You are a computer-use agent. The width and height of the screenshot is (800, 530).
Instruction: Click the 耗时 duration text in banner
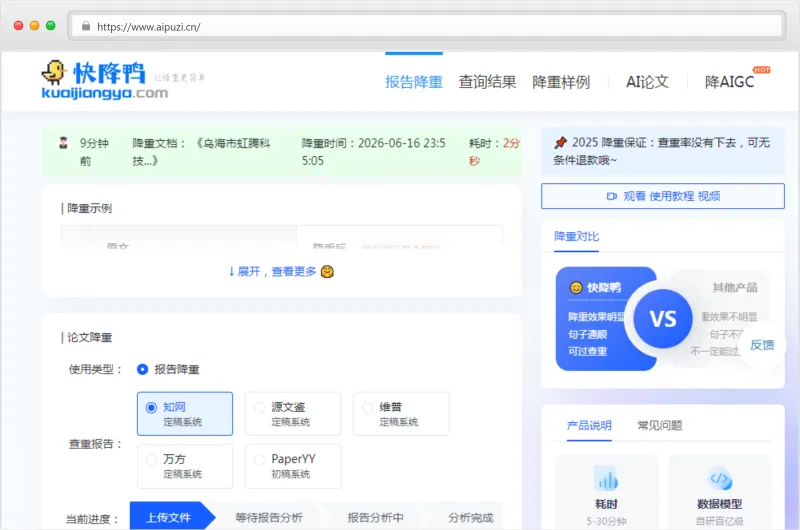494,152
